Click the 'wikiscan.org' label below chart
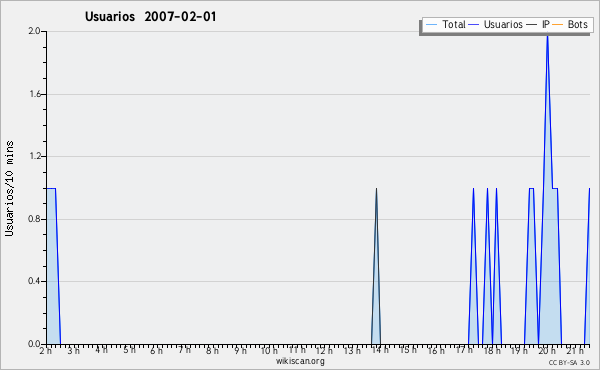600x370 pixels. pos(300,361)
